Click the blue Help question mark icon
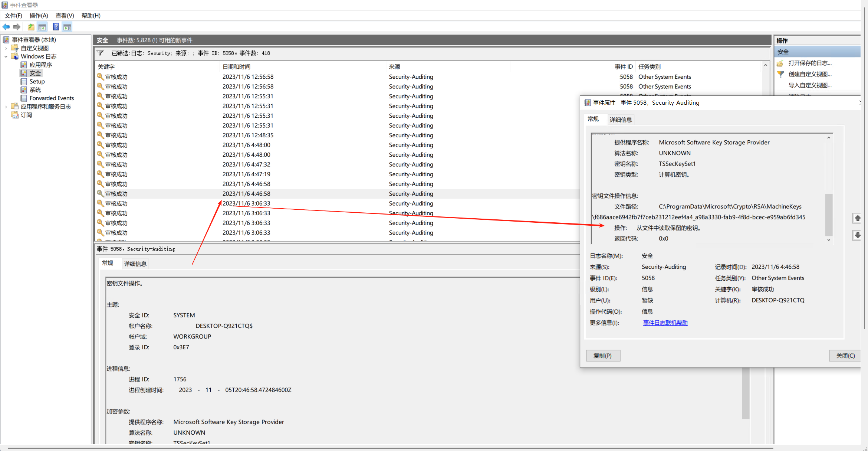The width and height of the screenshot is (868, 451). [56, 27]
